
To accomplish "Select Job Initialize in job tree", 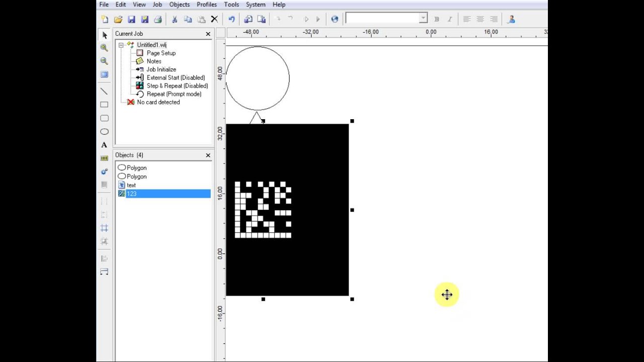I will [x=161, y=69].
